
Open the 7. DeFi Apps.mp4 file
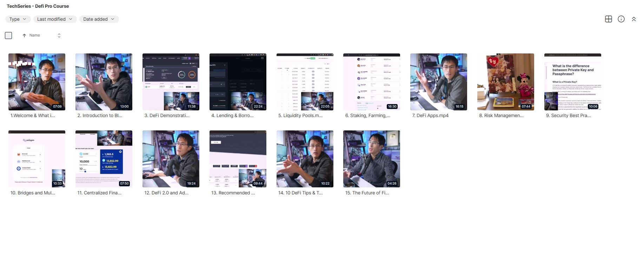439,82
